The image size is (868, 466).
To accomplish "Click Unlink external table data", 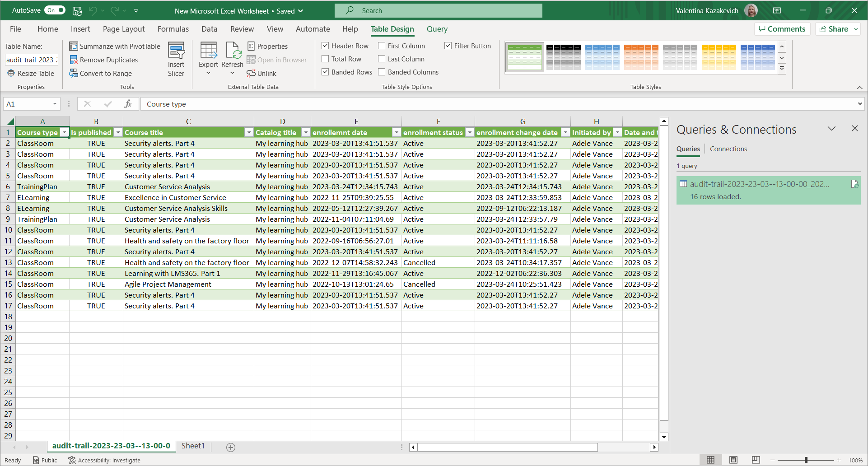I will [x=261, y=73].
